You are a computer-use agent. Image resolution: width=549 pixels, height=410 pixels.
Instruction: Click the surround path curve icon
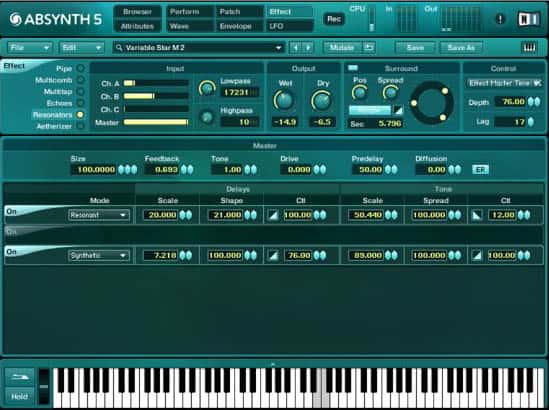pos(398,110)
